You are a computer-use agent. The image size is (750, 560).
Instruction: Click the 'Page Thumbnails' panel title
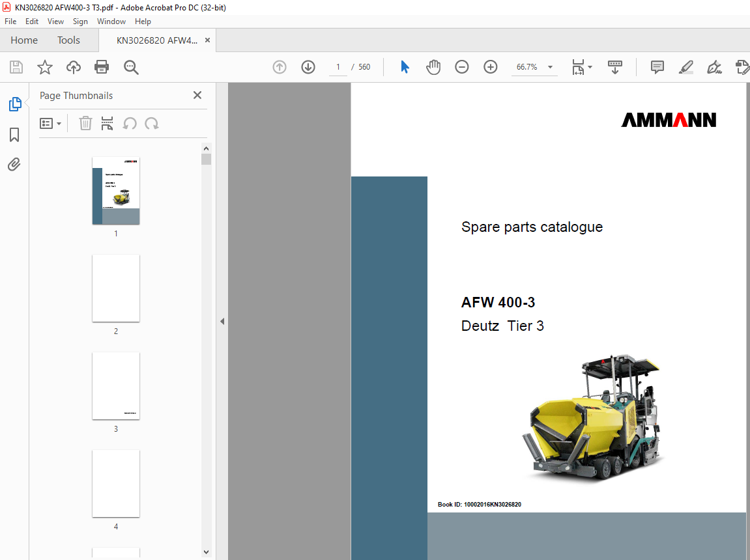pyautogui.click(x=76, y=96)
